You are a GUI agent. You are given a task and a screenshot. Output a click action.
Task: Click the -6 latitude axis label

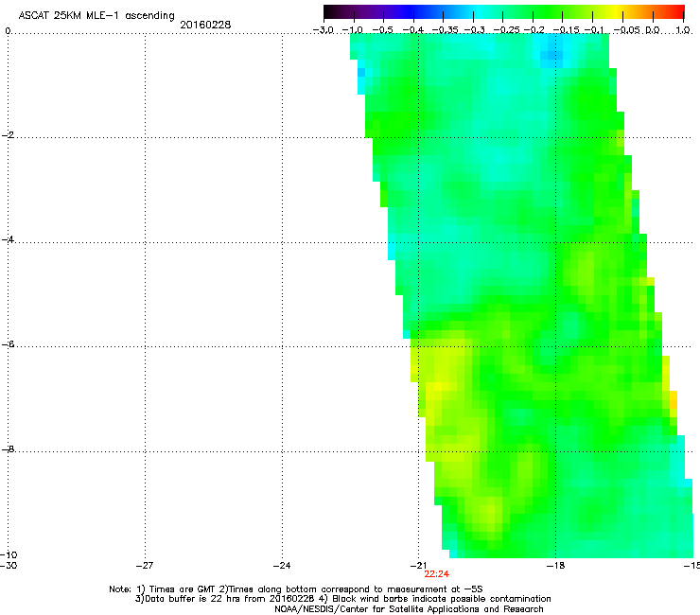(x=8, y=344)
